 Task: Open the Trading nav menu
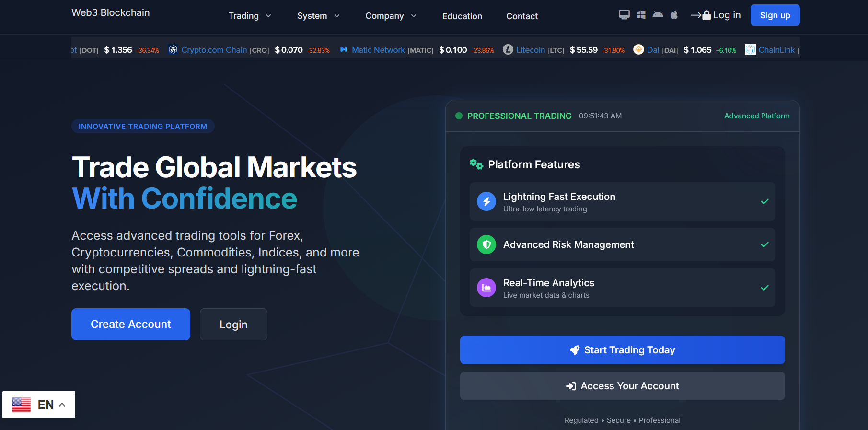pos(243,16)
